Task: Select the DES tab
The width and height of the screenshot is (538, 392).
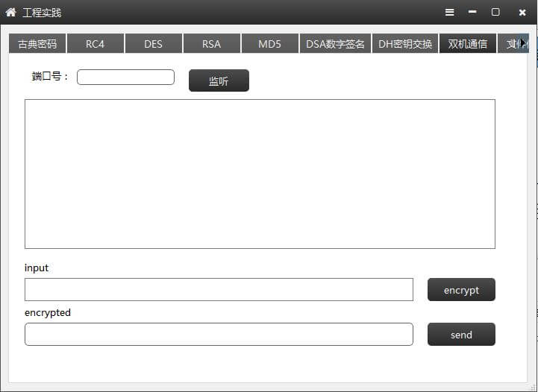Action: [x=154, y=44]
